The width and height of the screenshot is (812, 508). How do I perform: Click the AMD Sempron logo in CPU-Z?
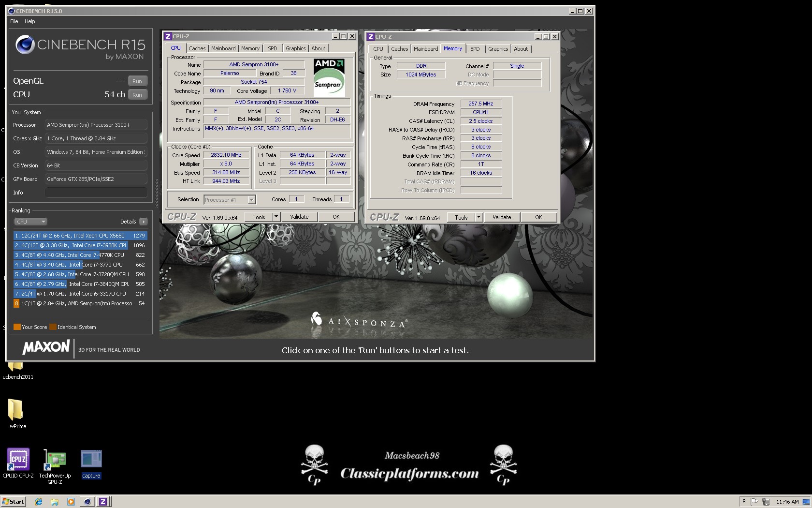coord(329,78)
